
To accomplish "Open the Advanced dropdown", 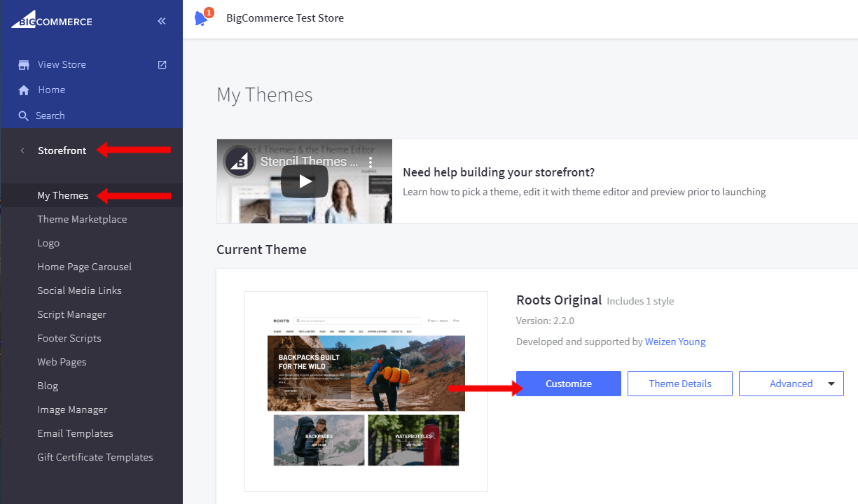I will pos(791,383).
